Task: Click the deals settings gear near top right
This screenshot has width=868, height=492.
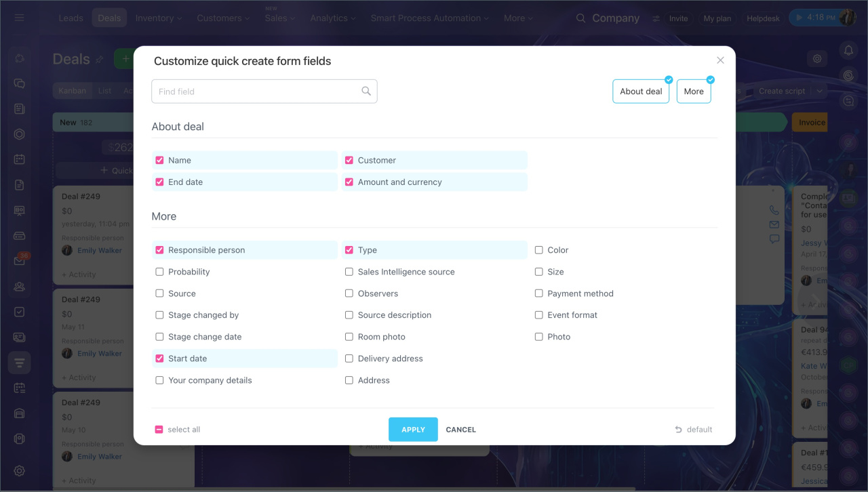Action: coord(817,59)
